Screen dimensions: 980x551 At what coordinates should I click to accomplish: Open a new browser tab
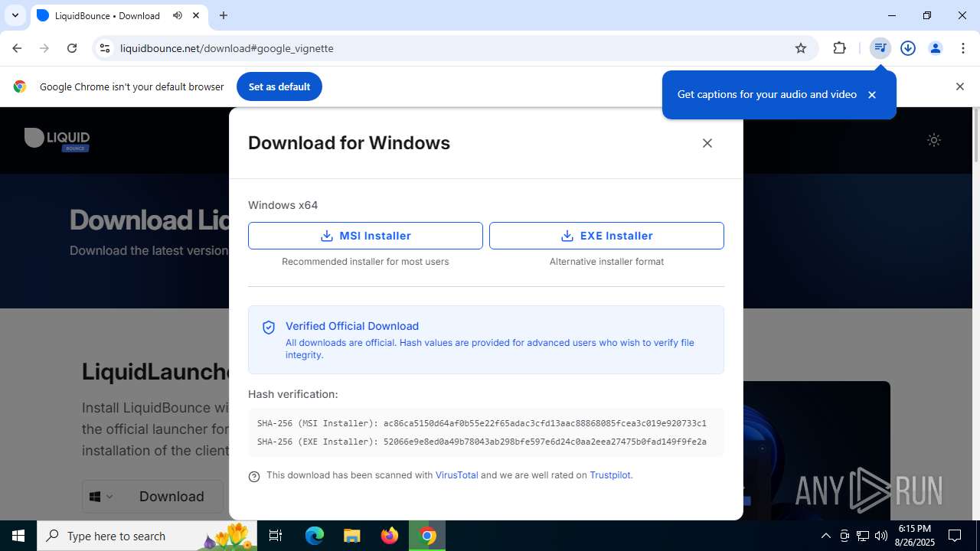tap(224, 15)
